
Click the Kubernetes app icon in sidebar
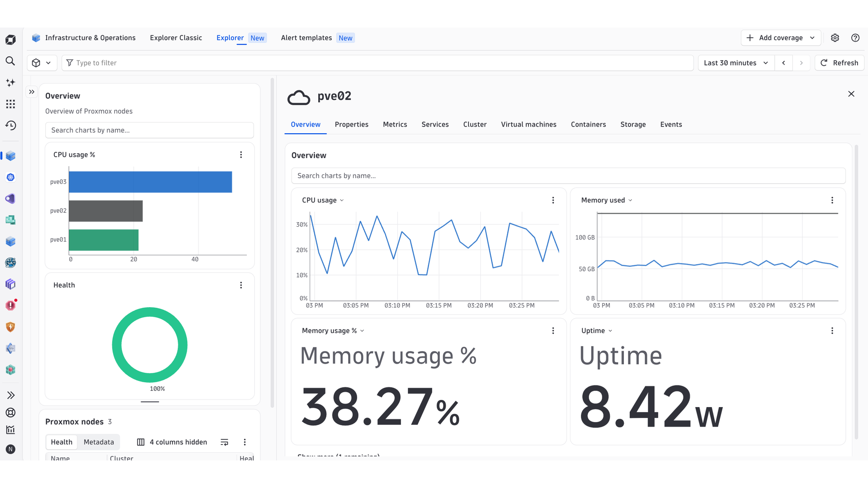(x=10, y=177)
